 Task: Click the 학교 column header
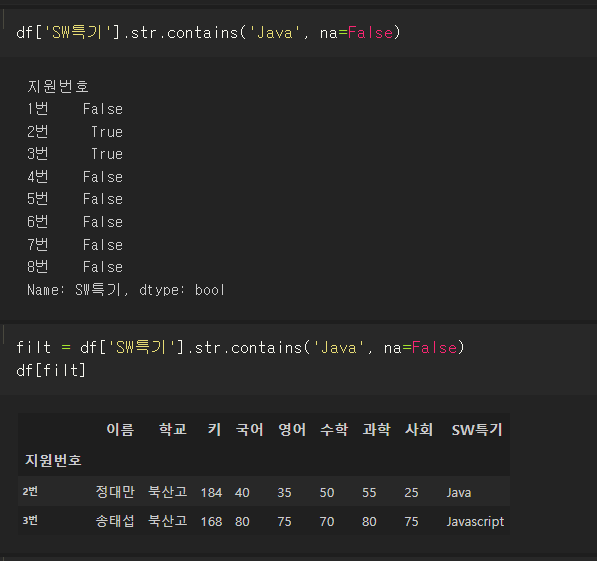[x=173, y=430]
